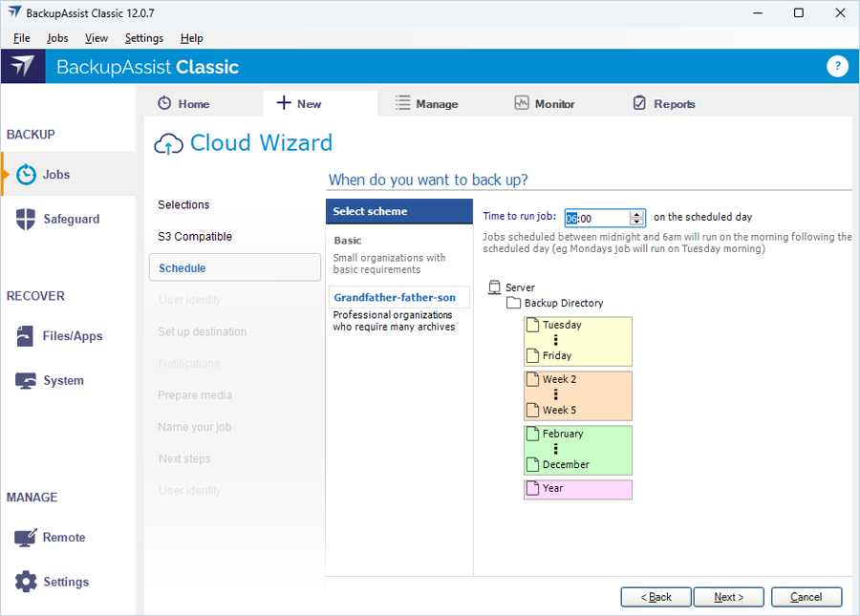
Task: Click the yellow daily backups block
Action: coord(577,342)
